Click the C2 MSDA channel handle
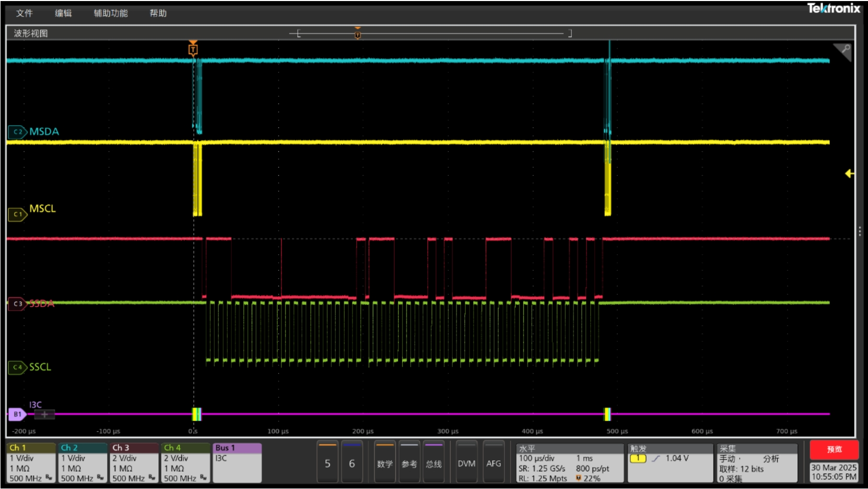Screen dimensions: 868x489 pyautogui.click(x=17, y=132)
